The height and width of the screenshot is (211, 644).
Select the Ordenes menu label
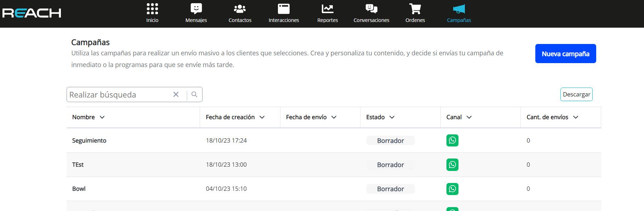click(x=415, y=20)
